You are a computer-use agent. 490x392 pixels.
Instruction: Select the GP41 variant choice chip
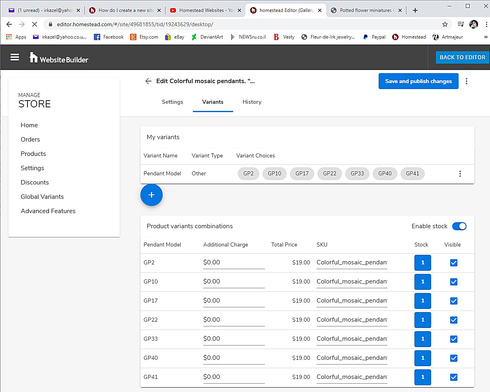tap(412, 174)
